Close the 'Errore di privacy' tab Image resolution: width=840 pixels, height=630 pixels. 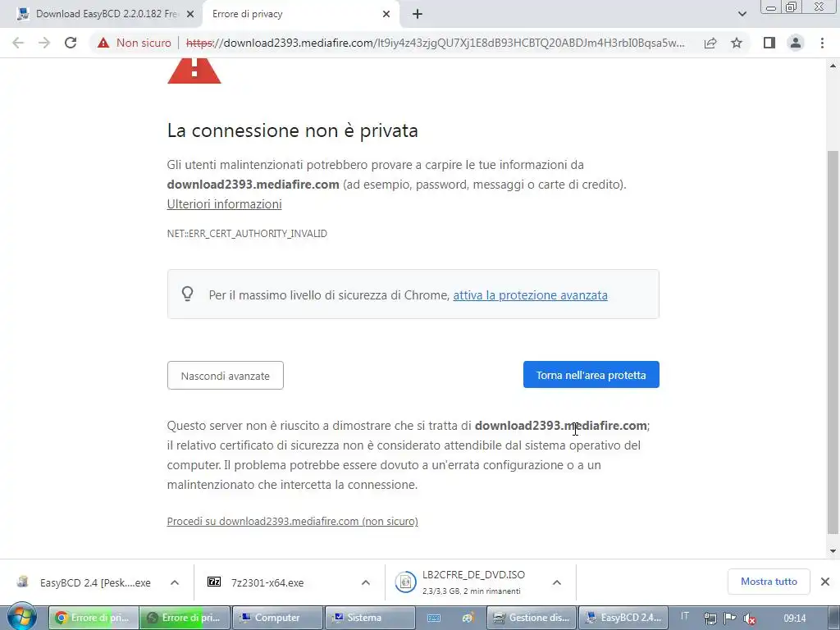pos(386,14)
